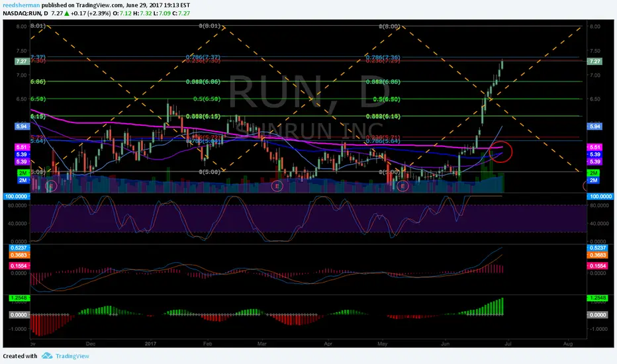Select the purple 5.39 label on right scale
The image size is (617, 364).
pos(594,161)
